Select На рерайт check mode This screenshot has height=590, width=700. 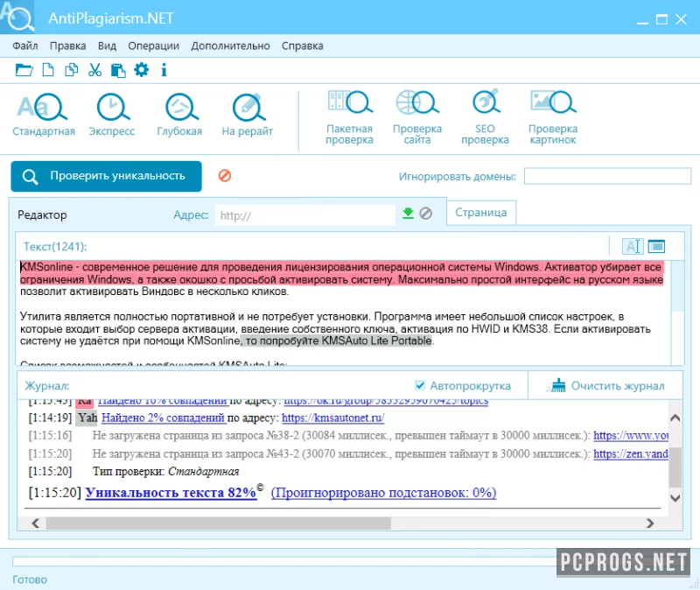pos(248,115)
